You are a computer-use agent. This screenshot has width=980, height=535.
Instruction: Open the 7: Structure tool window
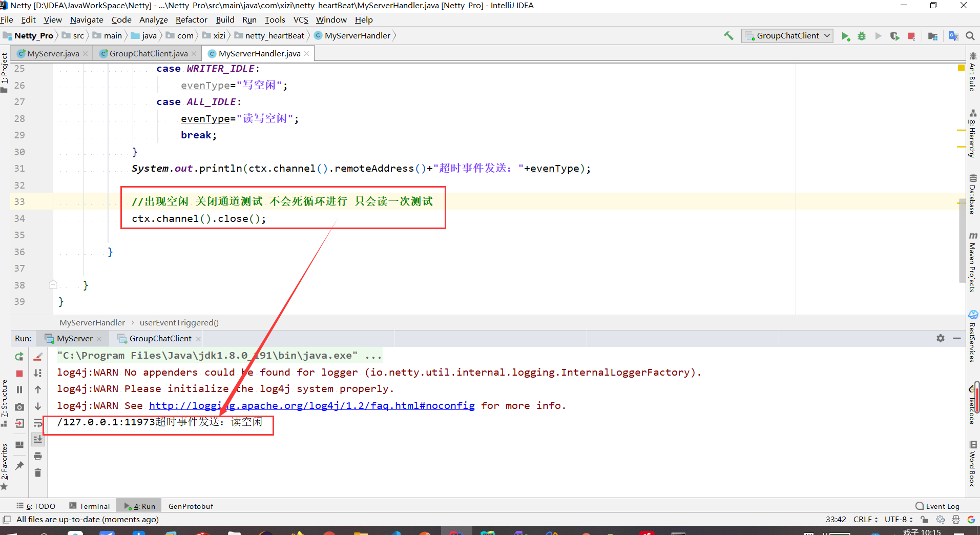pos(5,403)
